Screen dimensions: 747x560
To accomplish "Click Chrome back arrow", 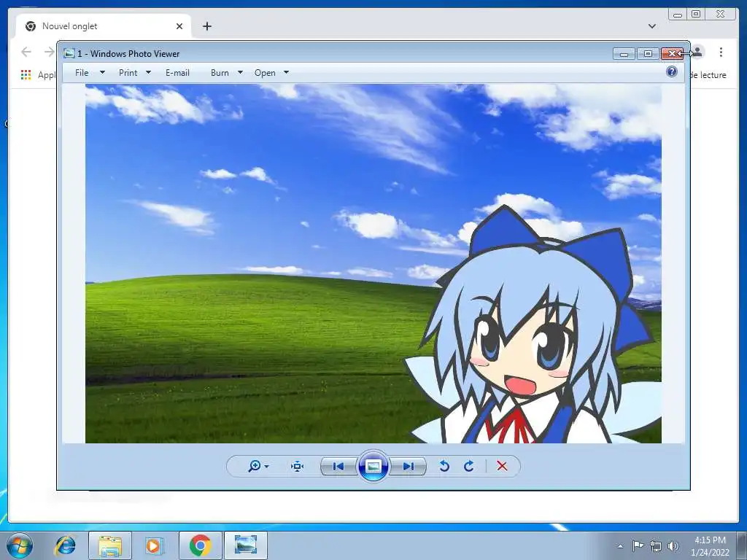I will [x=26, y=52].
